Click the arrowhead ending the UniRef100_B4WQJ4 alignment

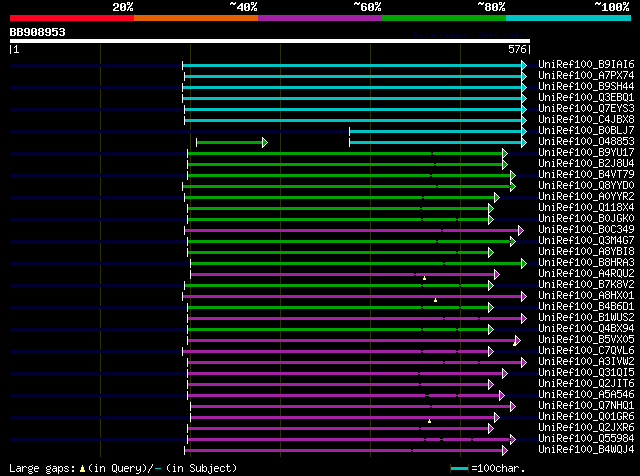click(505, 451)
